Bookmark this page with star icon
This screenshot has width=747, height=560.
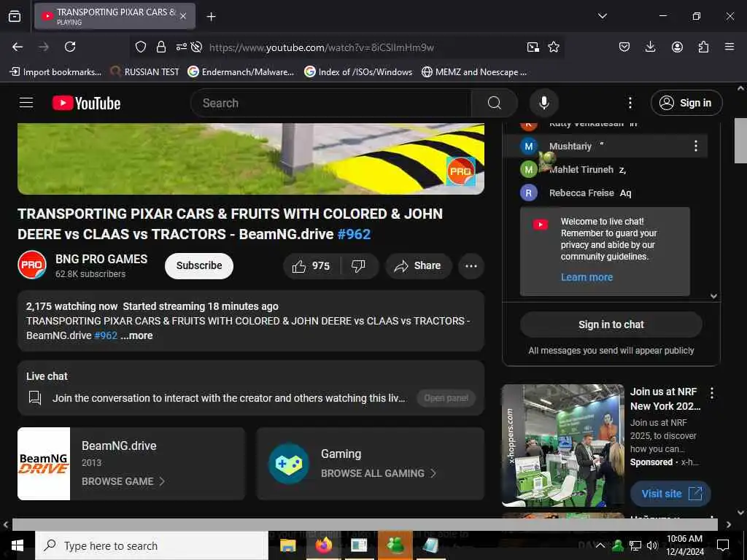tap(554, 47)
